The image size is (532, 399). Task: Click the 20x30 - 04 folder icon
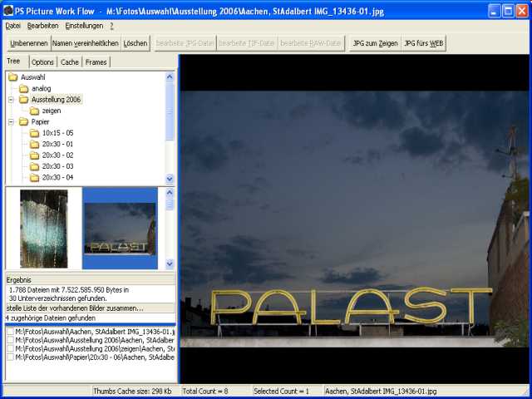pos(34,177)
